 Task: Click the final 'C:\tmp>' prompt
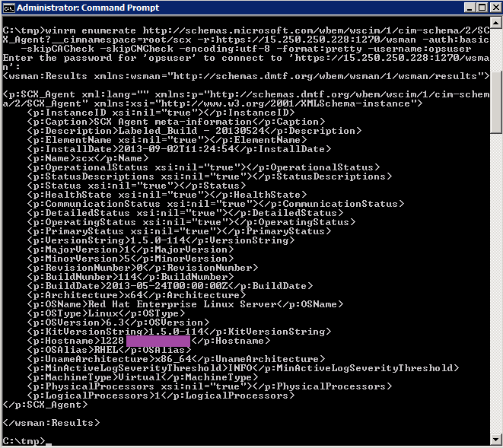pyautogui.click(x=24, y=441)
